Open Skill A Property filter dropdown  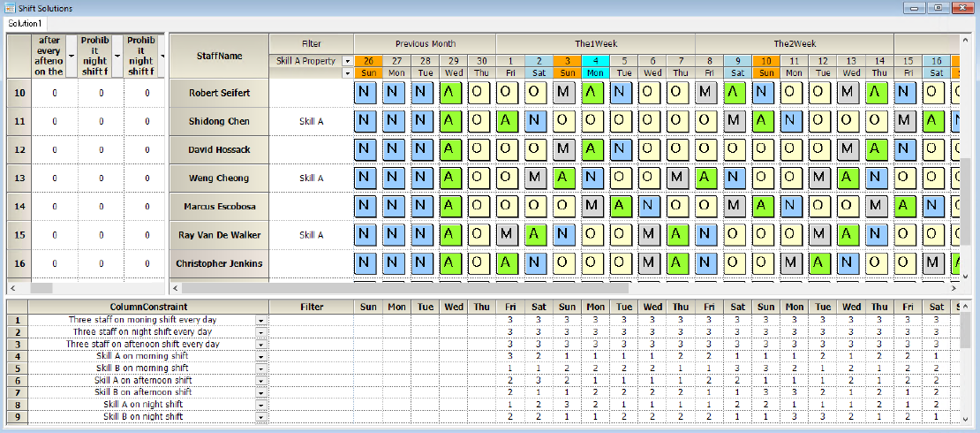point(348,61)
